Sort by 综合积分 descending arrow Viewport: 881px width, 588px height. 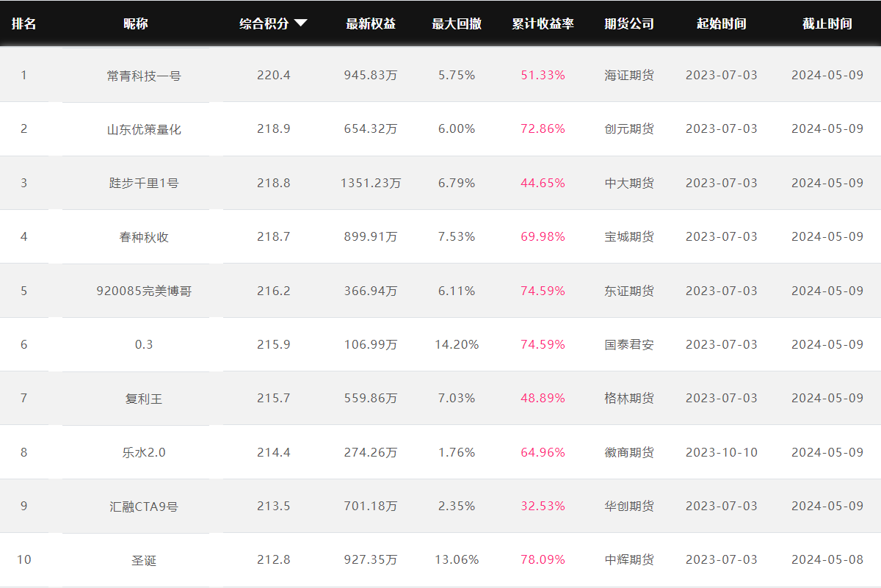[x=300, y=23]
